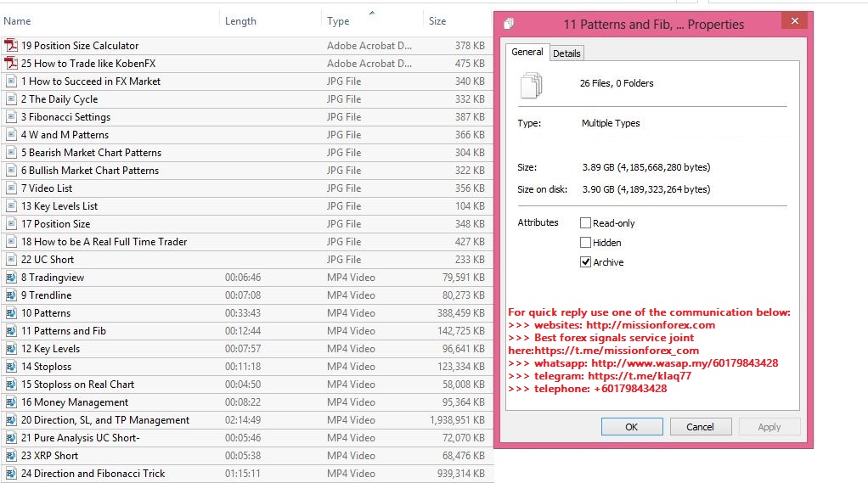
Task: Click the JPG icon of 22 UC Short
Action: [11, 260]
